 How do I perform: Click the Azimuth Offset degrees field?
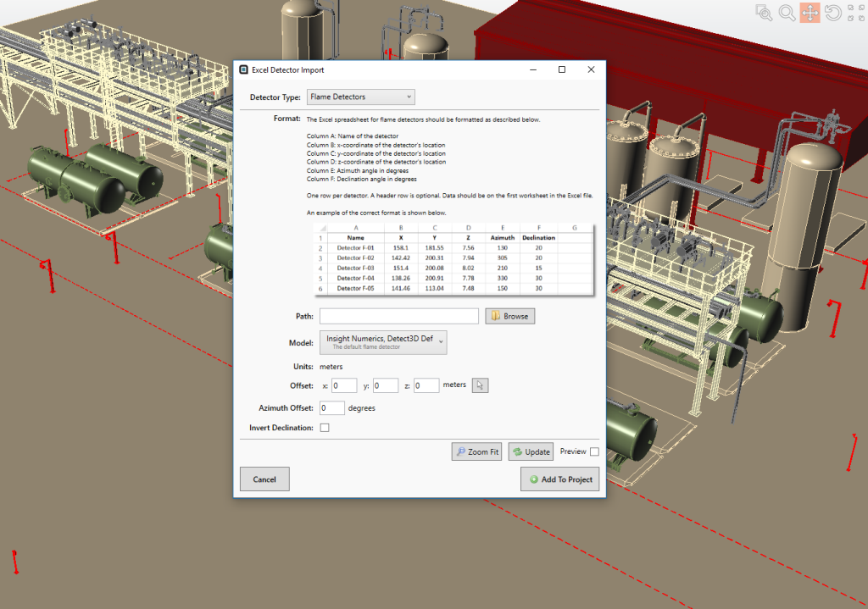(x=331, y=407)
